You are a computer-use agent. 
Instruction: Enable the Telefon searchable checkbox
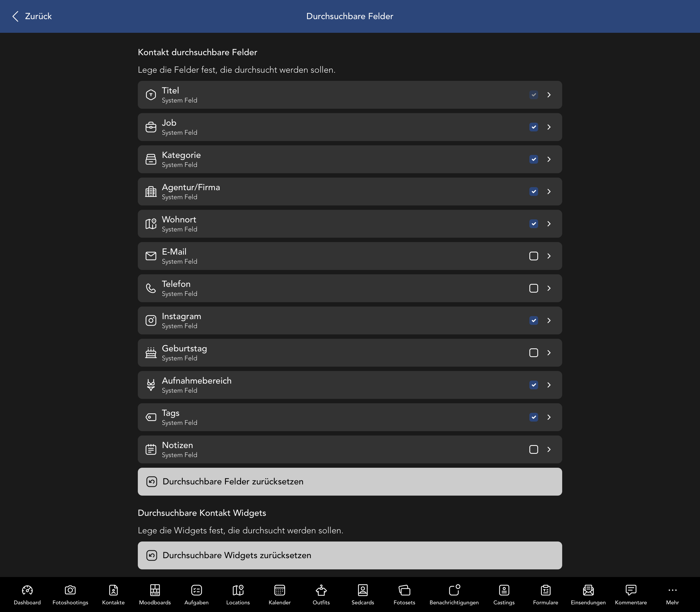[x=533, y=288]
